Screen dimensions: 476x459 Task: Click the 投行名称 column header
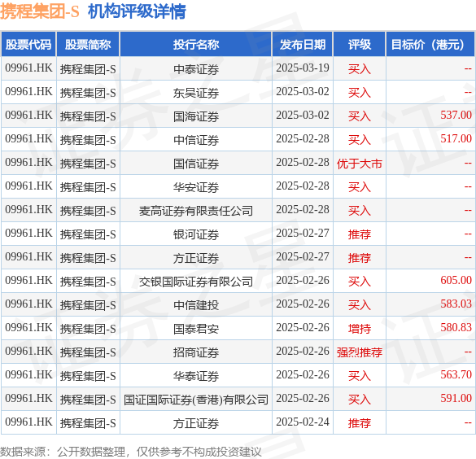(196, 45)
